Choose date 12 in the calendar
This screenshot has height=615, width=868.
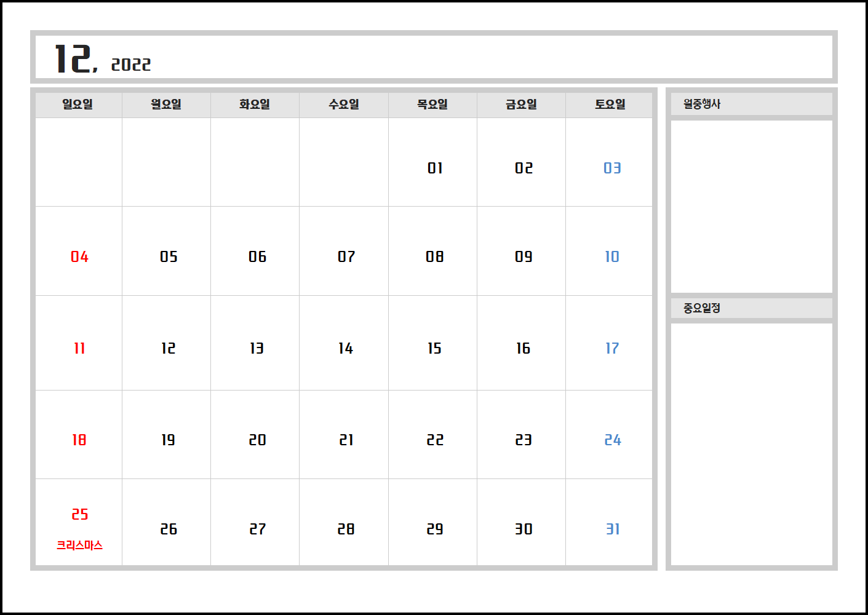[169, 348]
